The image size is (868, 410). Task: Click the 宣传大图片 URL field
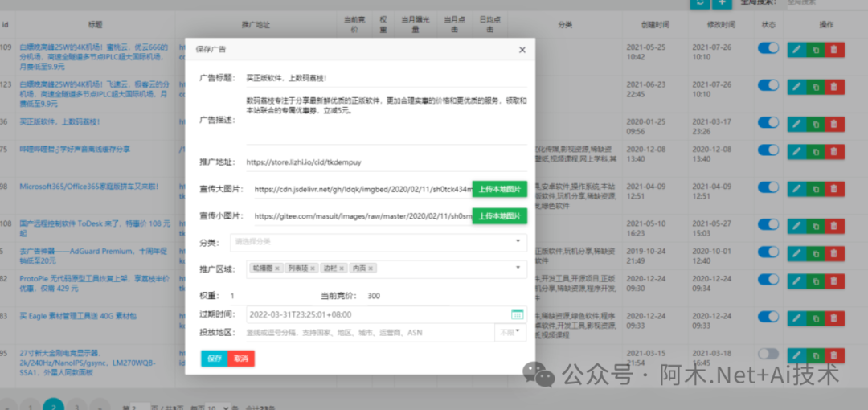click(x=362, y=189)
